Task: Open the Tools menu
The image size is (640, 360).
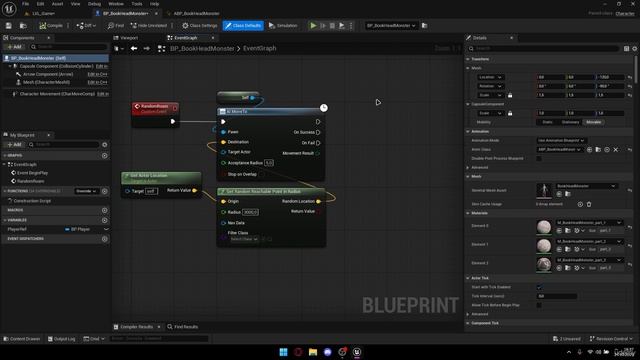Action: (x=137, y=4)
